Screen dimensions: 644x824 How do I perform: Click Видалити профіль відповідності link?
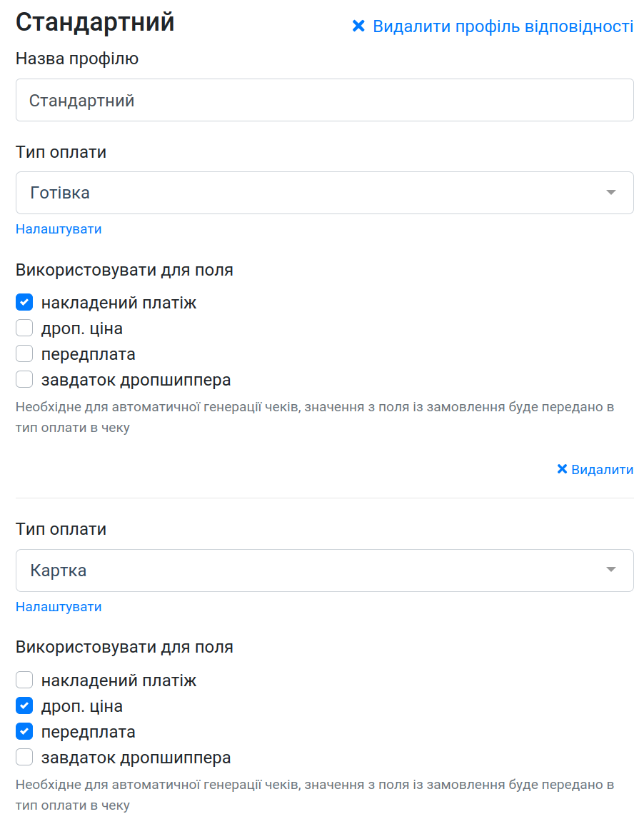[503, 26]
